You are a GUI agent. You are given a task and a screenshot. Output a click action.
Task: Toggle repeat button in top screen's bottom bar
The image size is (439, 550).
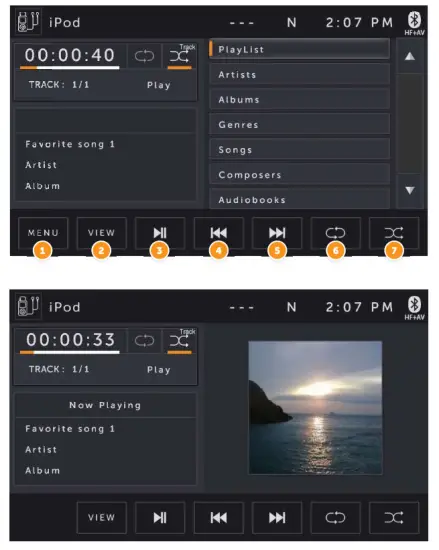[336, 233]
